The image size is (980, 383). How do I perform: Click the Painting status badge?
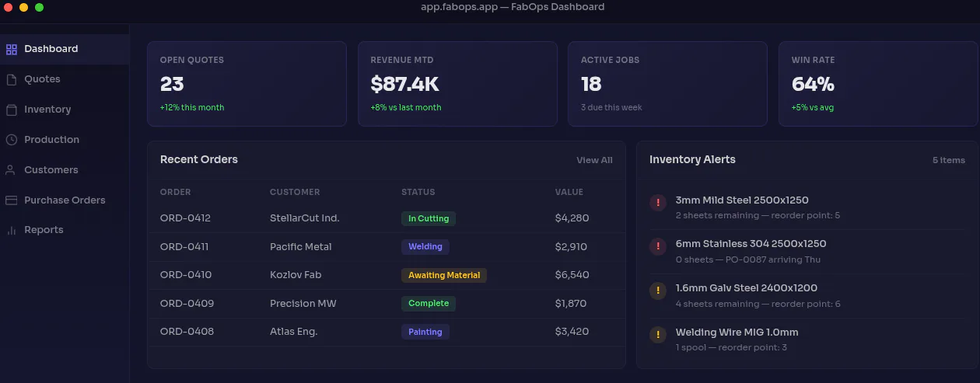coord(425,332)
